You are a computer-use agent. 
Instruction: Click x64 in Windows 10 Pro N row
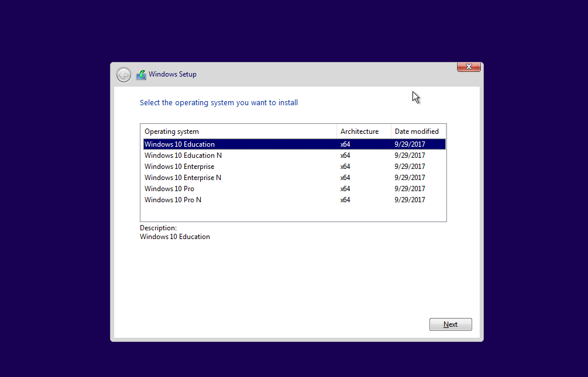[x=345, y=200]
